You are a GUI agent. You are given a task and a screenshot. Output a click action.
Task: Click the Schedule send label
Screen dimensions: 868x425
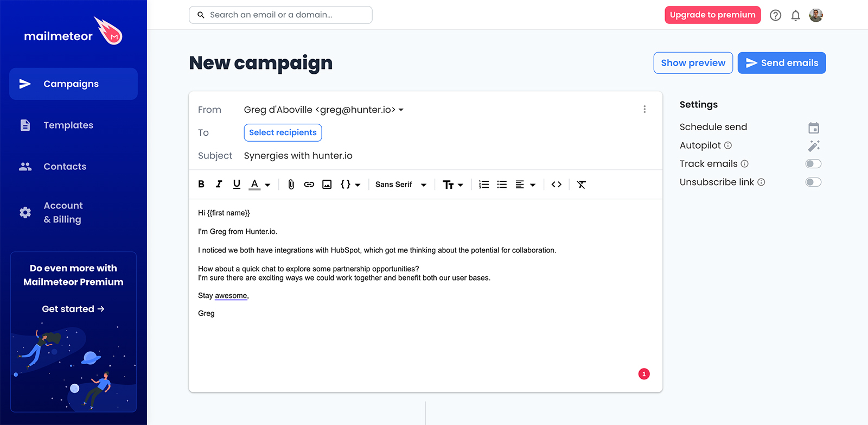[713, 127]
